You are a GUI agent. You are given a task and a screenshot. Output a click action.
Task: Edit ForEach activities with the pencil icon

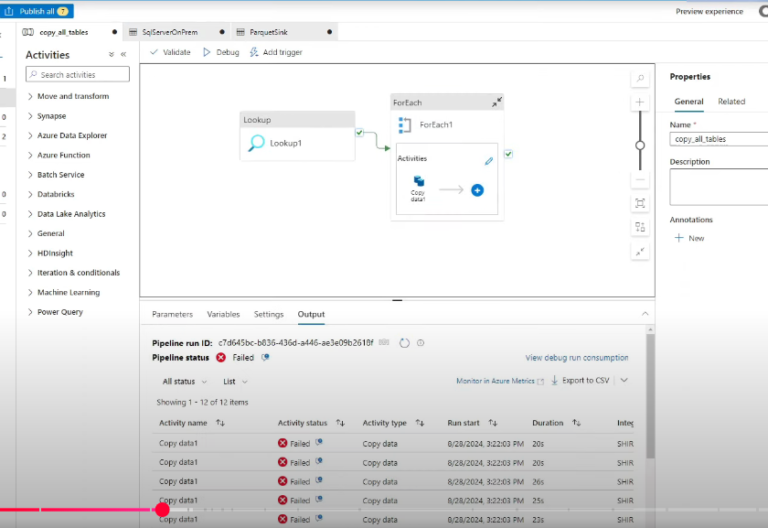pyautogui.click(x=489, y=160)
